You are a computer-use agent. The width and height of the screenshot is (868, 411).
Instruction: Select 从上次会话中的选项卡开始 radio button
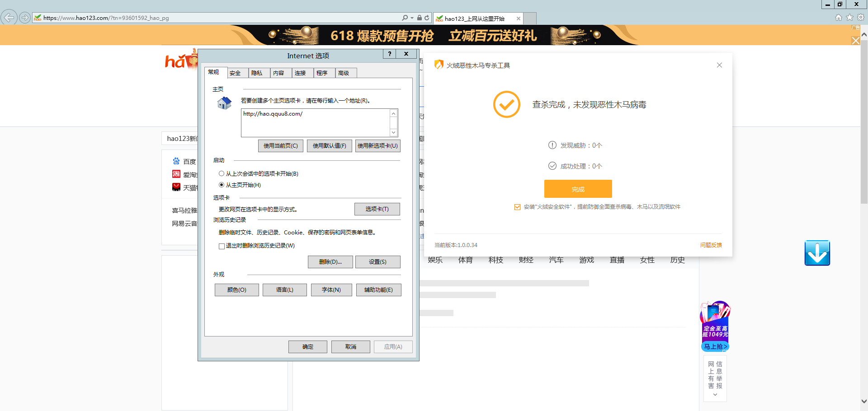coord(222,173)
